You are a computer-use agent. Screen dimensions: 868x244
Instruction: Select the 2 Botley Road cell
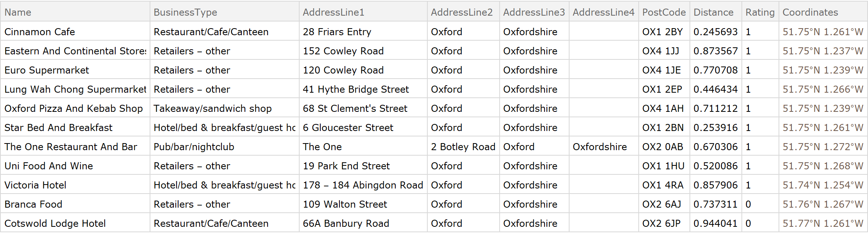click(x=463, y=147)
